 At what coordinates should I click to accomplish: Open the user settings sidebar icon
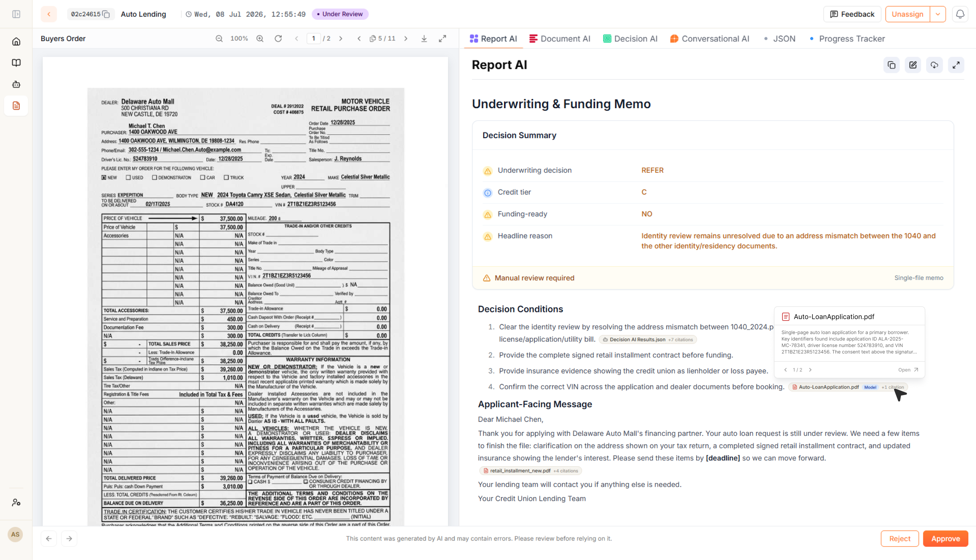coord(16,503)
